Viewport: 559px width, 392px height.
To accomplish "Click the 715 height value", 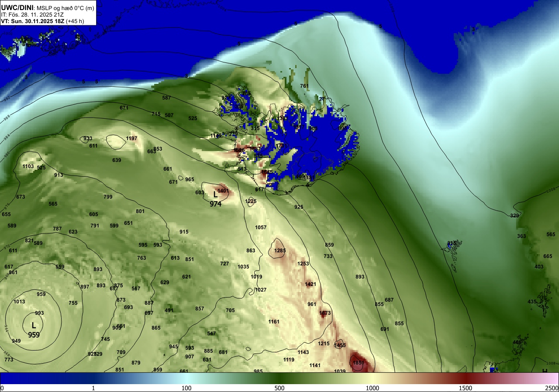I will point(156,114).
